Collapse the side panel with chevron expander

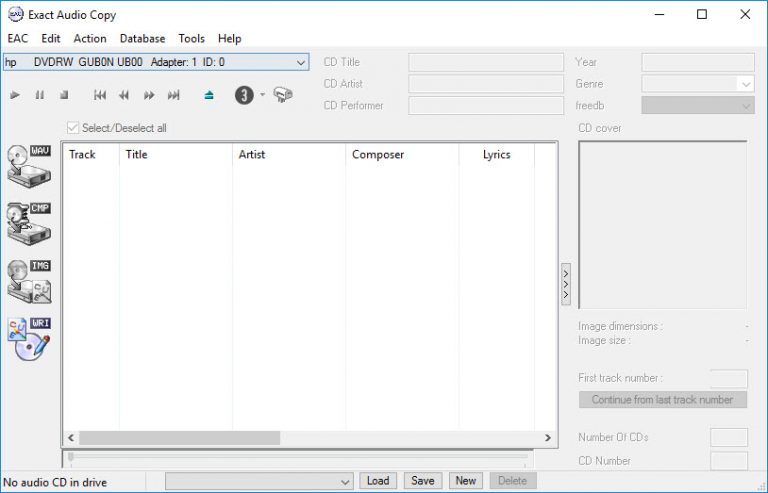(566, 284)
